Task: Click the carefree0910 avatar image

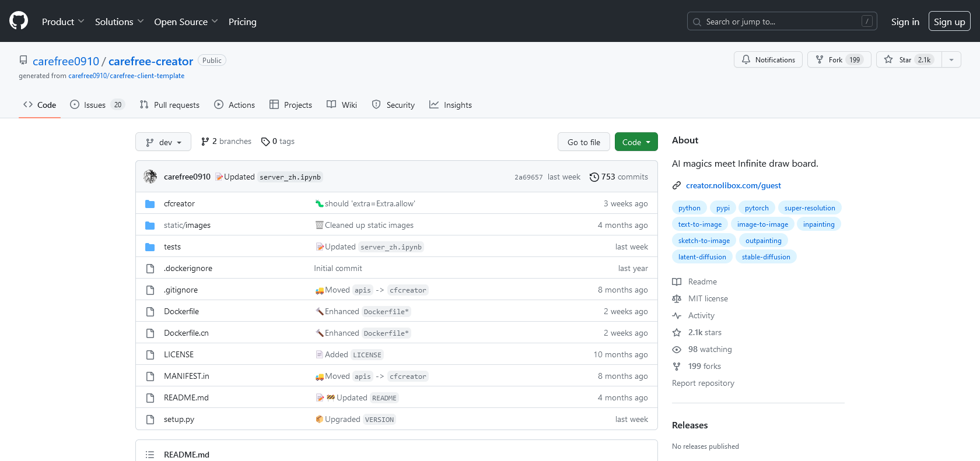Action: click(x=150, y=177)
